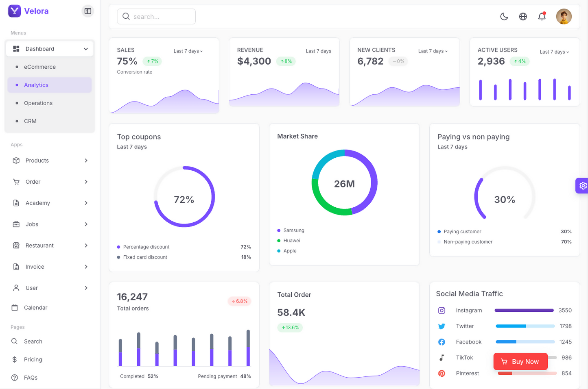The image size is (588, 389).
Task: Select eCommerce dashboard item
Action: tap(39, 67)
